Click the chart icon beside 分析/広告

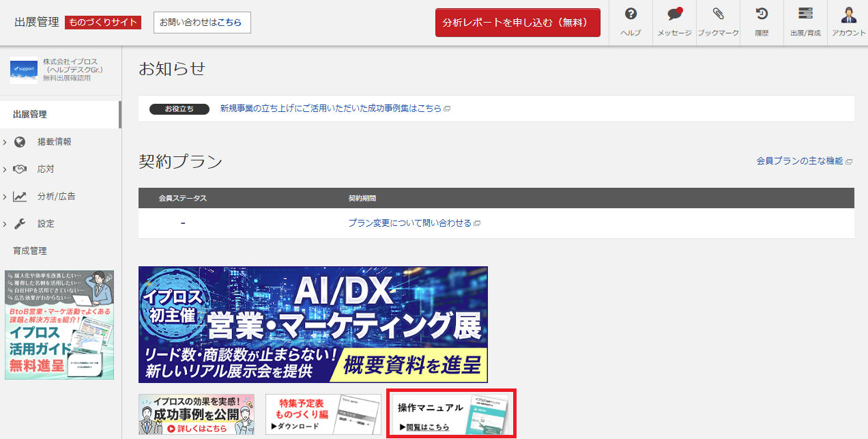(20, 197)
